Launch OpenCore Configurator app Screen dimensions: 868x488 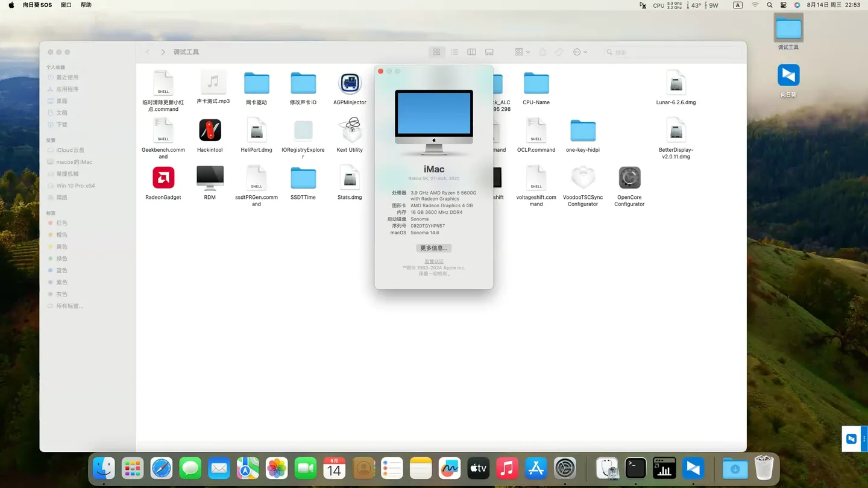pyautogui.click(x=629, y=178)
